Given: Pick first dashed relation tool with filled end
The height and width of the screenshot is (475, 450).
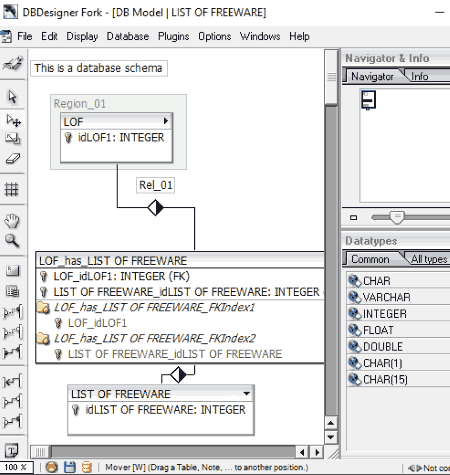Looking at the screenshot, I should [13, 312].
